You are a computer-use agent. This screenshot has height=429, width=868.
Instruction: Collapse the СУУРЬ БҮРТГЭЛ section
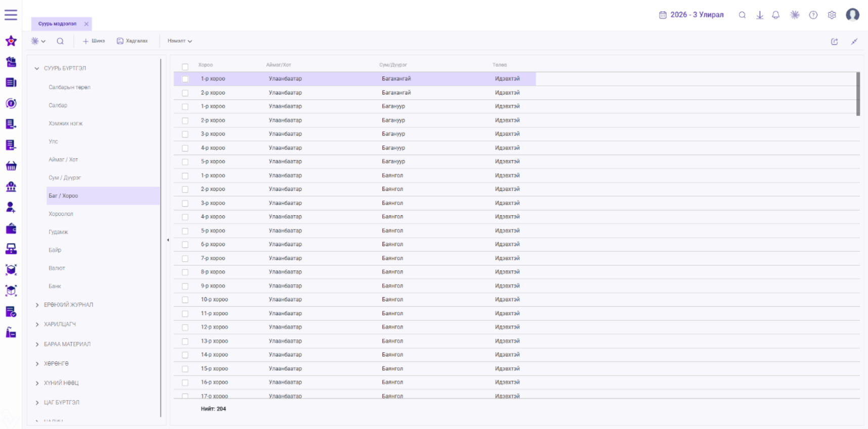pyautogui.click(x=36, y=68)
